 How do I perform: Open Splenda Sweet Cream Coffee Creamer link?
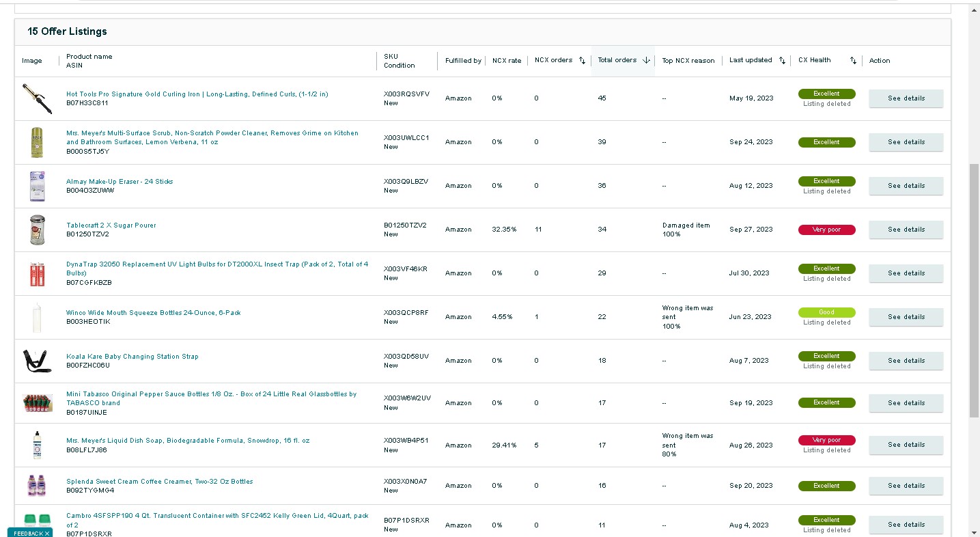pos(160,482)
